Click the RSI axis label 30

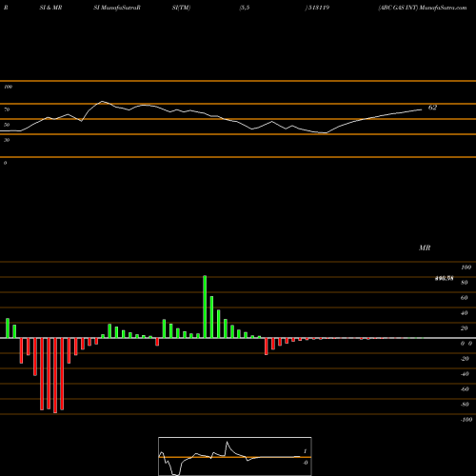pos(7,140)
